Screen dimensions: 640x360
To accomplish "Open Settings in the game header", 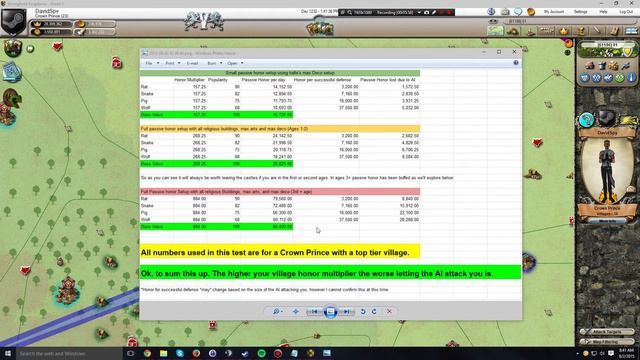I will point(580,12).
